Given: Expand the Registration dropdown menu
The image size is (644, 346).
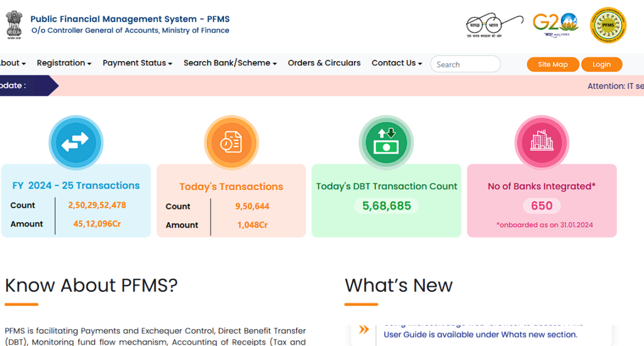Looking at the screenshot, I should (x=64, y=64).
